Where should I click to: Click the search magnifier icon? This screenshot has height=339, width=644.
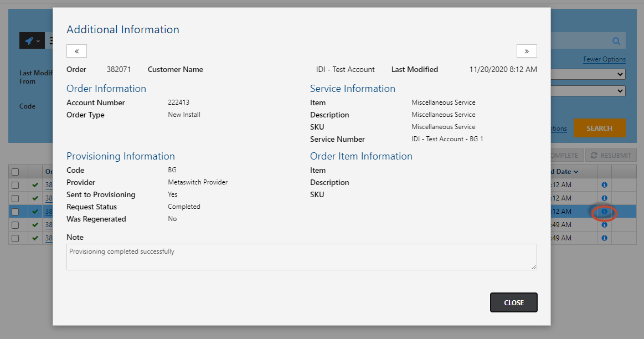point(616,40)
